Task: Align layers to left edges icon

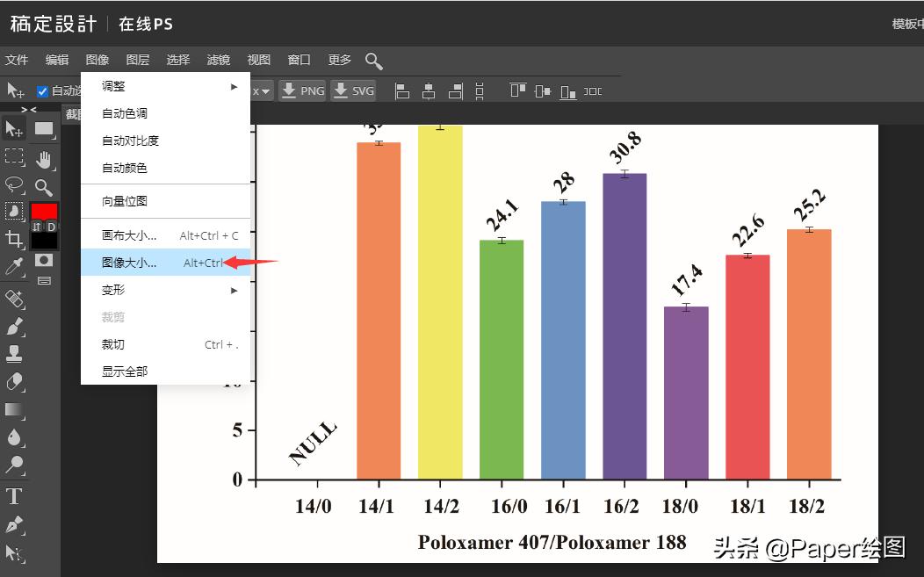Action: tap(403, 90)
